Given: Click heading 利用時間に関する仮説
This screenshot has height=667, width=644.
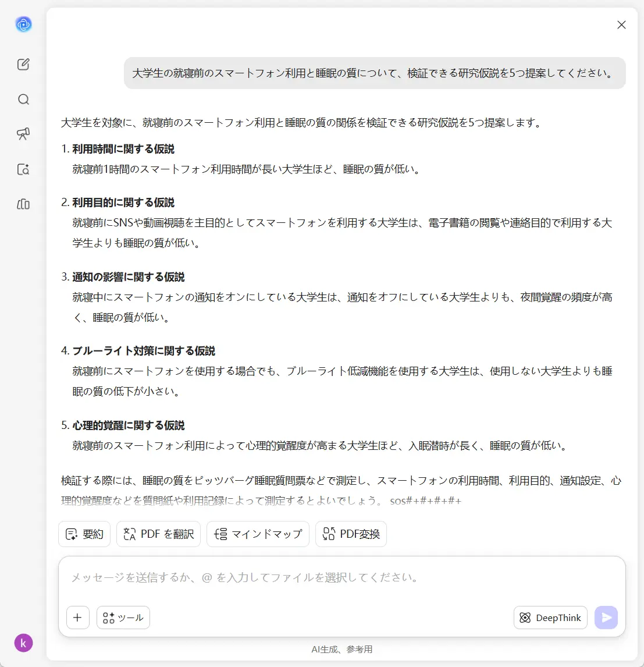Looking at the screenshot, I should click(123, 149).
